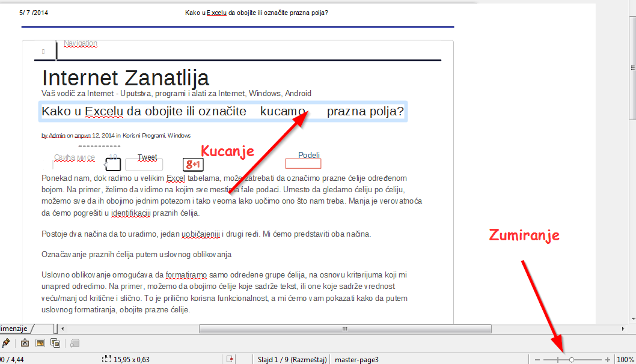Click the empty box under Podeli
Screen dimensions: 636x364
[303, 164]
